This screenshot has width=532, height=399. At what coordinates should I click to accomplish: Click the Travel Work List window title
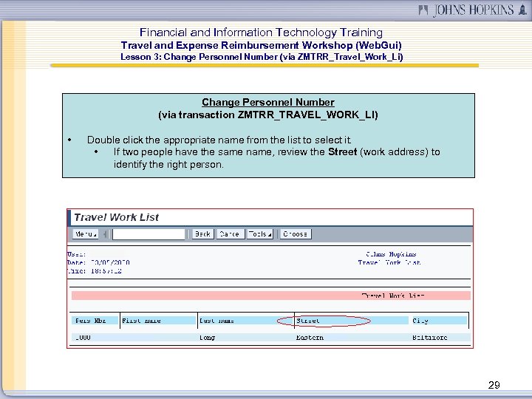[x=117, y=217]
